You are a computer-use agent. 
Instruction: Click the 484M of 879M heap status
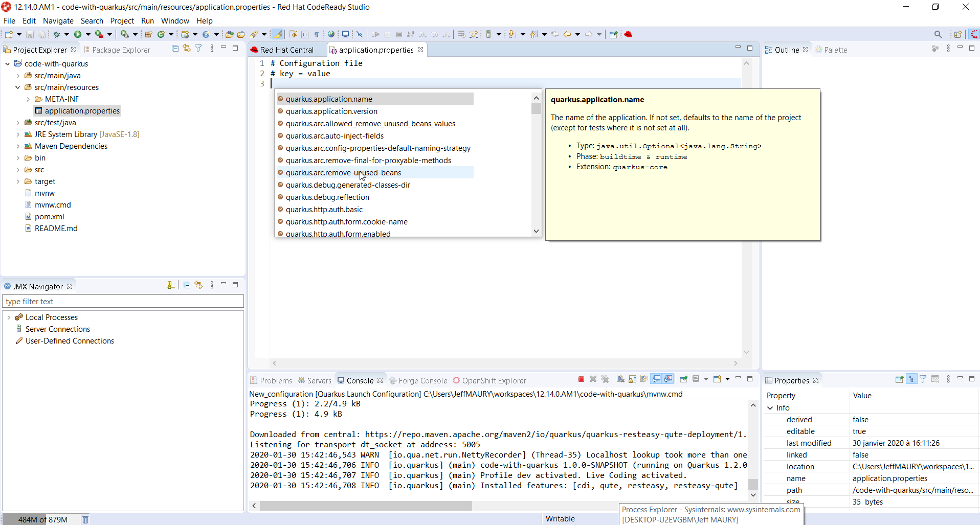click(x=43, y=519)
